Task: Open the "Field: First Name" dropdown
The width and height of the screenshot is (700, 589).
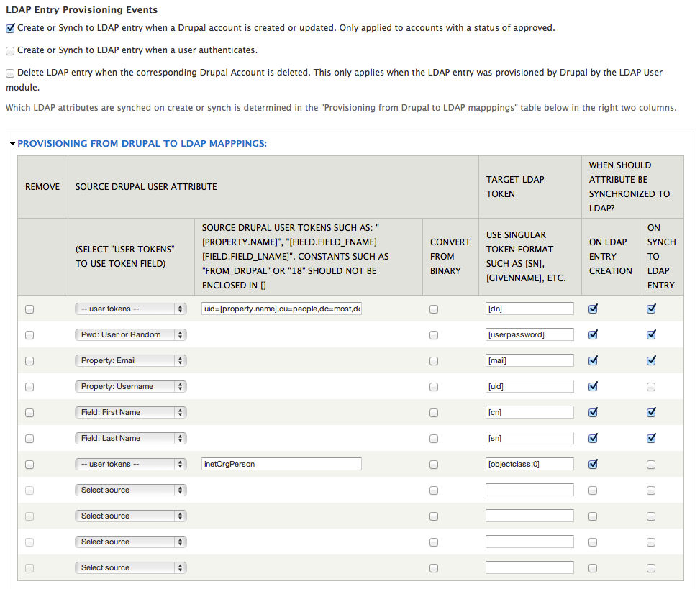Action: point(130,412)
